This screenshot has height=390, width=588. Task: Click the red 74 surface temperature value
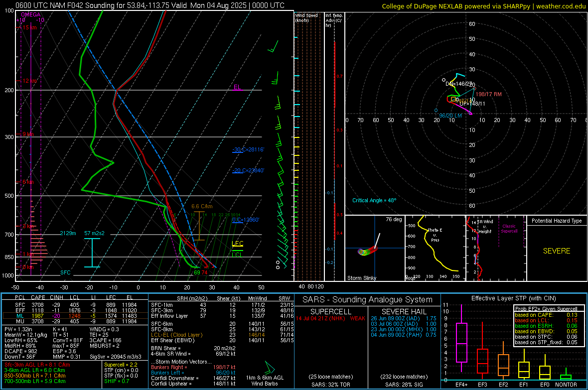click(x=204, y=272)
